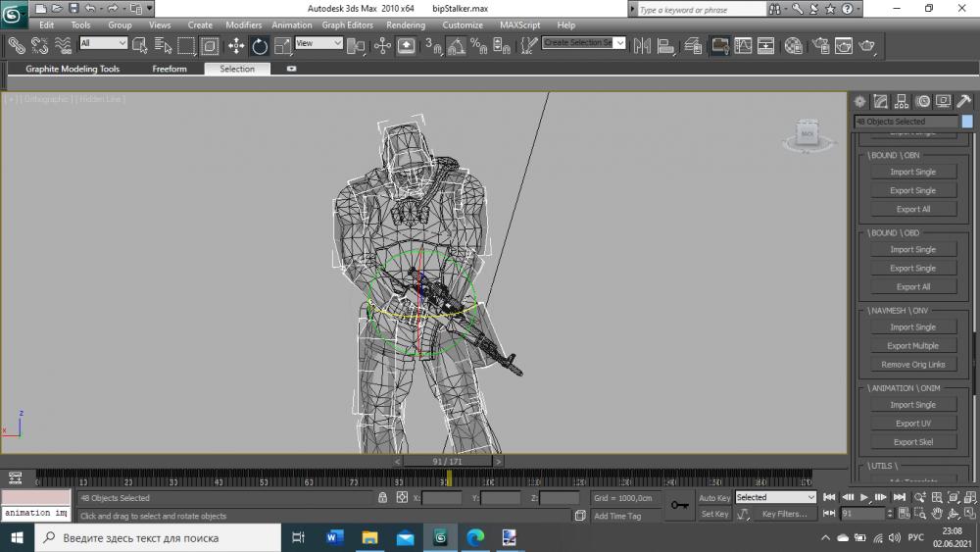The height and width of the screenshot is (552, 980).
Task: Select the Move transform tool
Action: coord(236,45)
